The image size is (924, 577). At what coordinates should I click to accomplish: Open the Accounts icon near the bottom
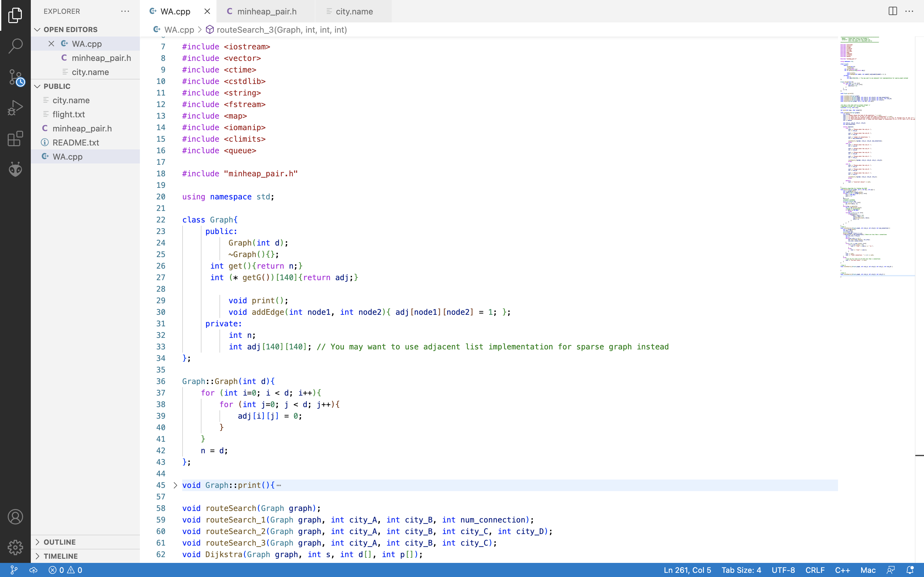click(15, 516)
